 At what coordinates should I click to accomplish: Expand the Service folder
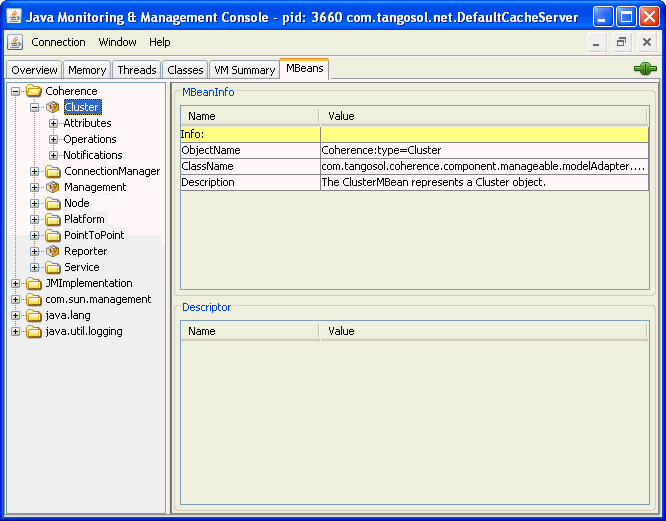pos(35,268)
